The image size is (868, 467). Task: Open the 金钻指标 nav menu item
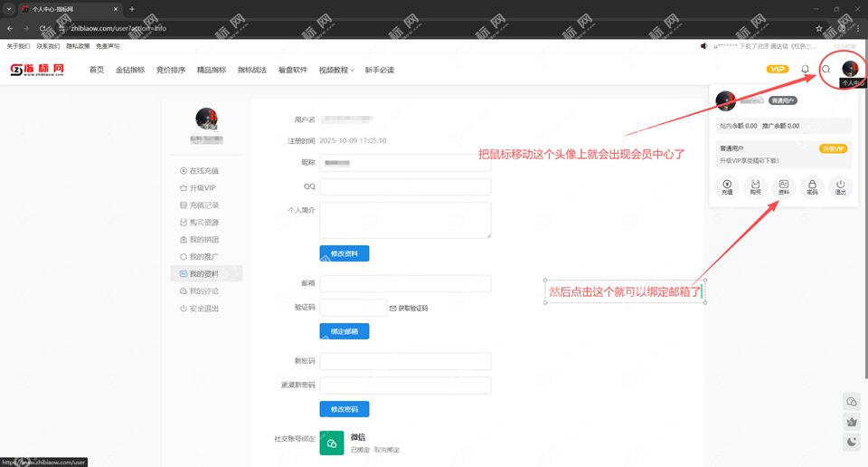[130, 70]
